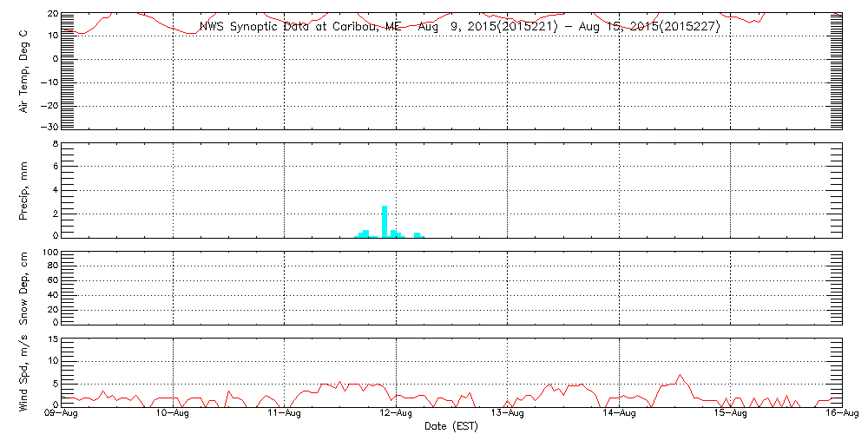The height and width of the screenshot is (434, 868).
Task: Click the chart title mentioning Caribou, ME
Action: [x=459, y=26]
